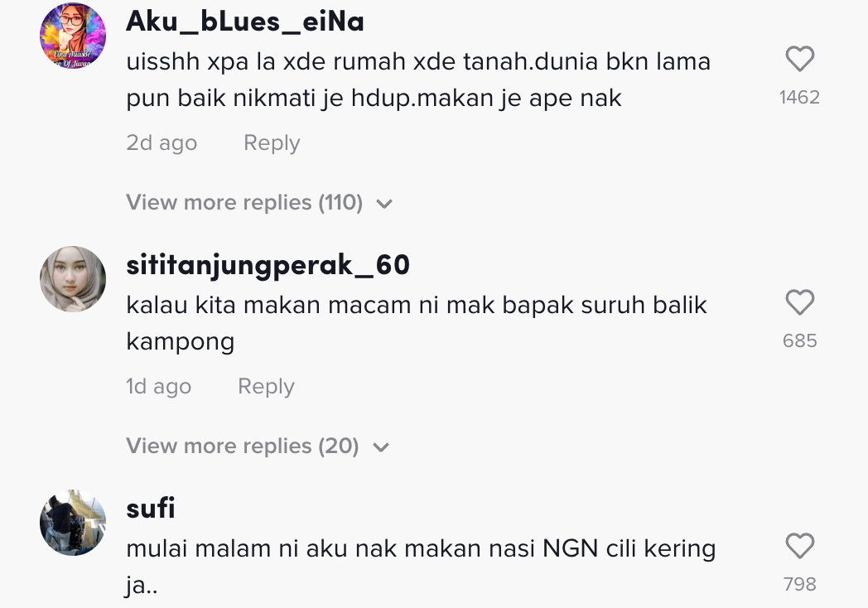
Task: Open the sufi username link
Action: [151, 509]
